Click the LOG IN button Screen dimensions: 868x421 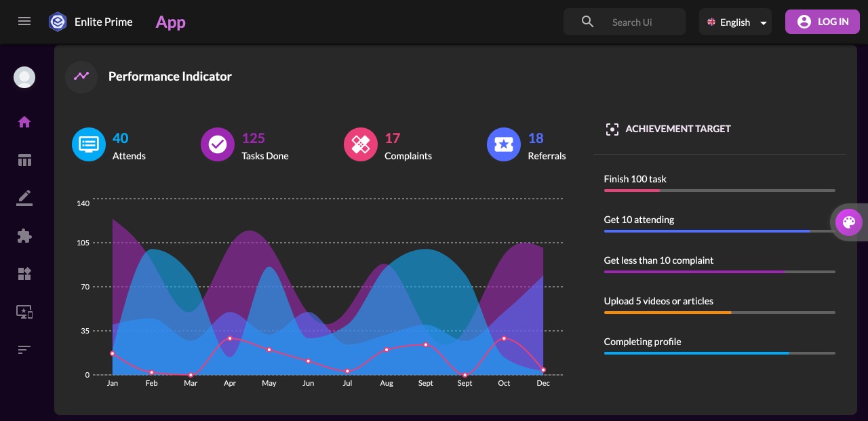[x=823, y=22]
